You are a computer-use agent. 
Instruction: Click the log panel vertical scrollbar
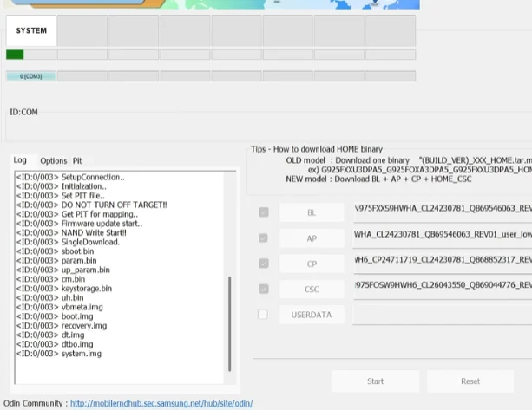click(230, 323)
